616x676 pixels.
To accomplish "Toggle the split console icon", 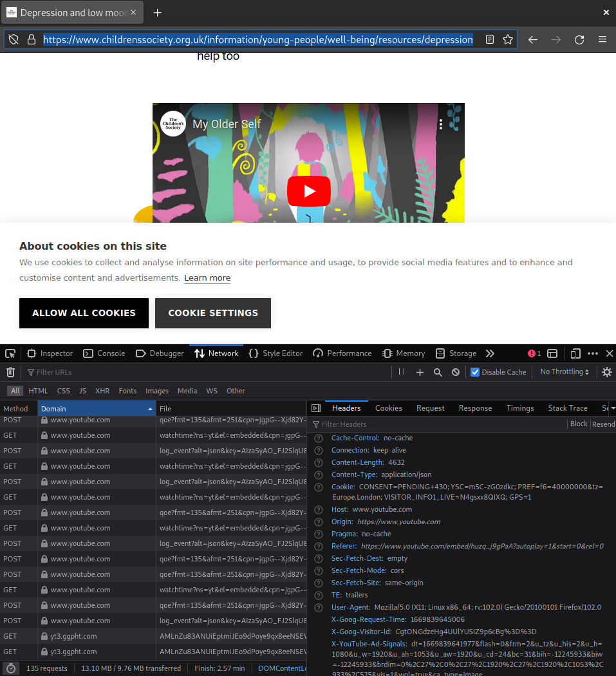I will pos(552,353).
